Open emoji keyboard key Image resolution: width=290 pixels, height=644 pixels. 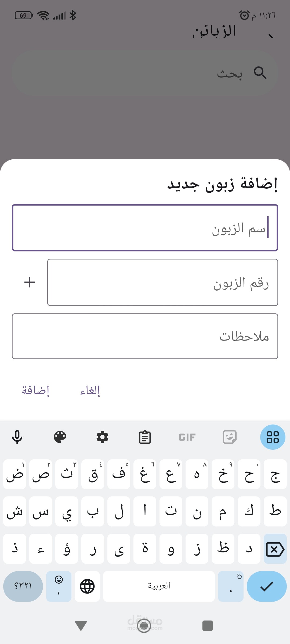tap(59, 586)
